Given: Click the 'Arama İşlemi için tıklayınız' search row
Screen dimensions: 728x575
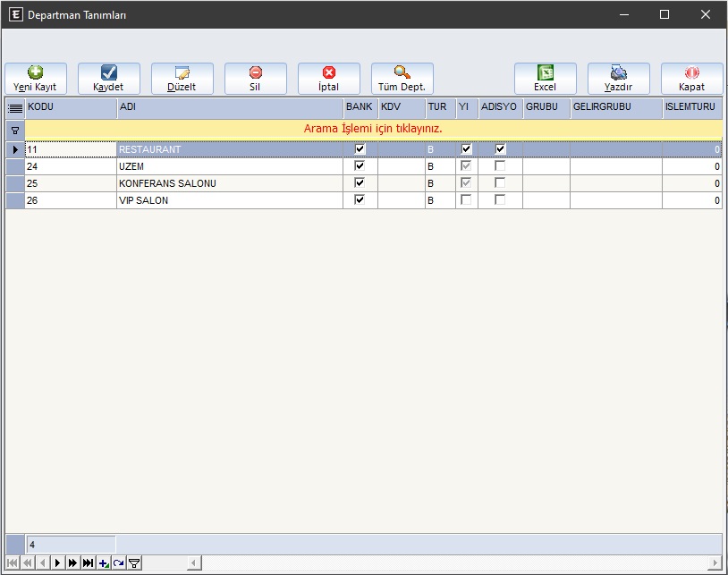Looking at the screenshot, I should [x=373, y=129].
